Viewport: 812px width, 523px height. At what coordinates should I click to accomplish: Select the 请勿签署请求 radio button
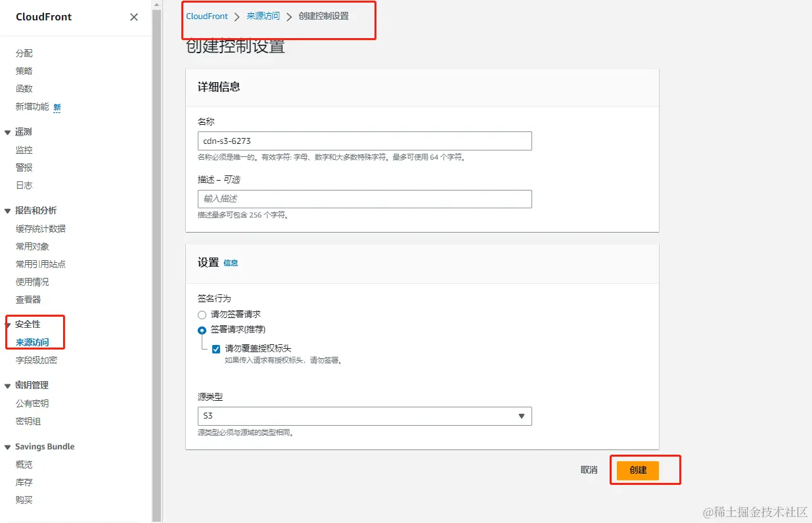coord(202,315)
